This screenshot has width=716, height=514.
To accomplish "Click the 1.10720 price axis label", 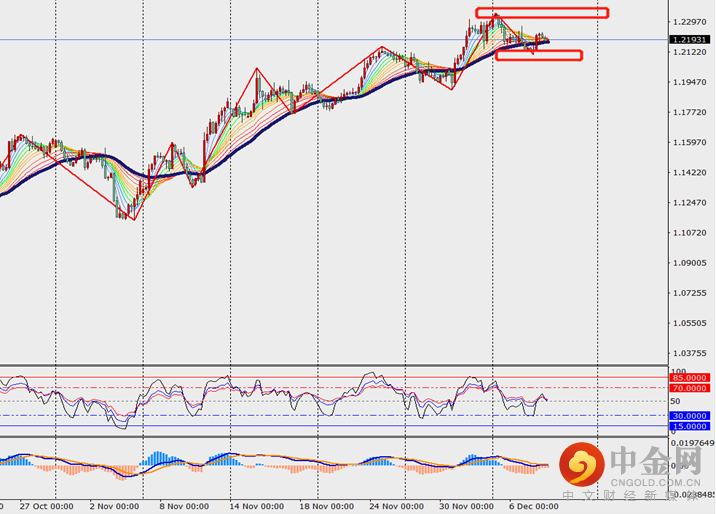I will [690, 233].
